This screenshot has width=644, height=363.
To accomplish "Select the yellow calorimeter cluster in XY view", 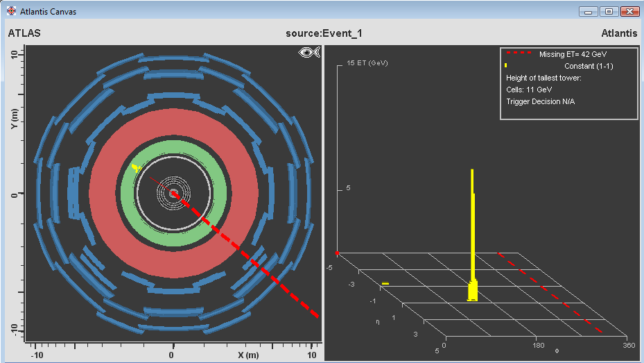I will 136,167.
